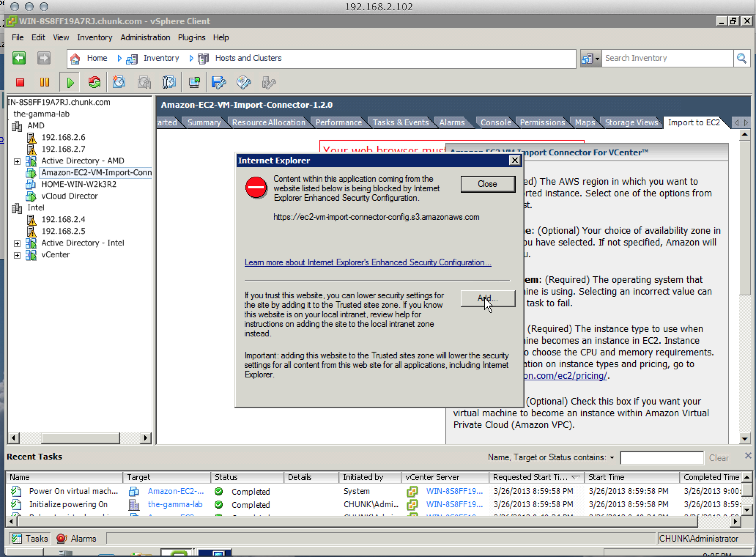Click the red Power Off toolbar icon

click(20, 82)
